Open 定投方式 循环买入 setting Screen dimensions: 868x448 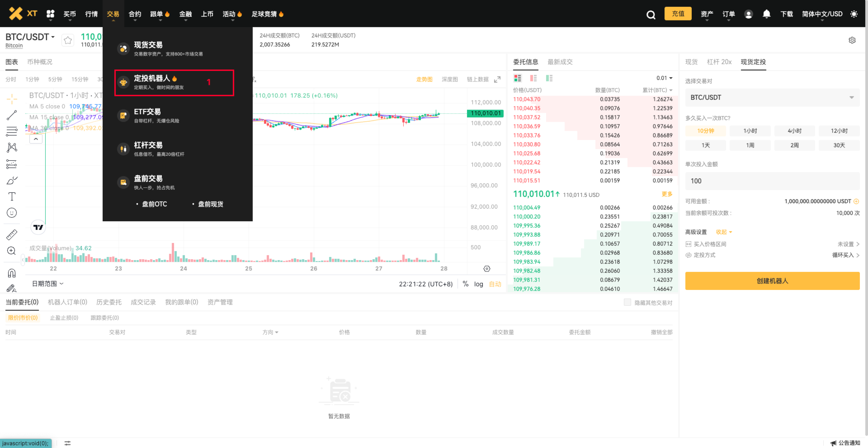(772, 255)
